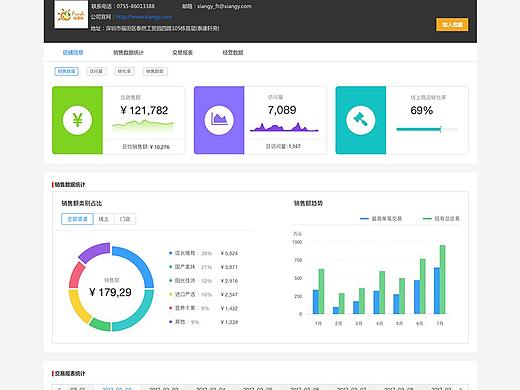Click the green bar for 1月
Image resolution: width=520 pixels, height=390 pixels.
pyautogui.click(x=321, y=292)
